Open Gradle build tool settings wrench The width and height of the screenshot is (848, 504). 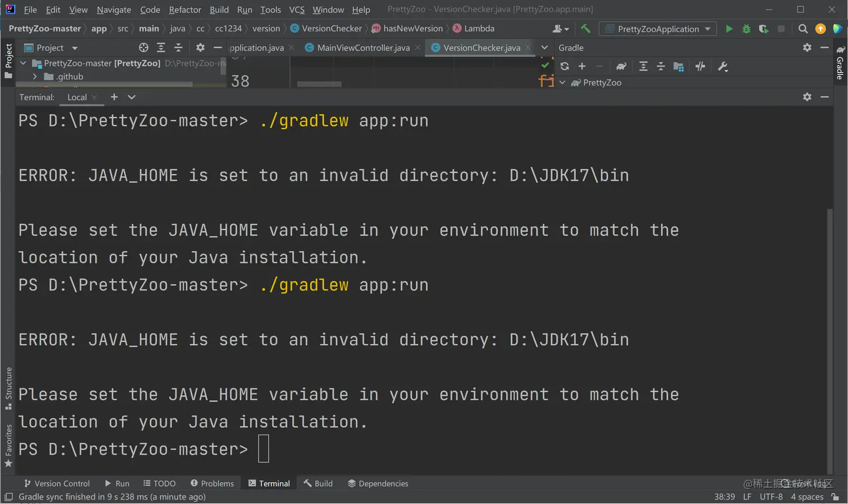(722, 67)
